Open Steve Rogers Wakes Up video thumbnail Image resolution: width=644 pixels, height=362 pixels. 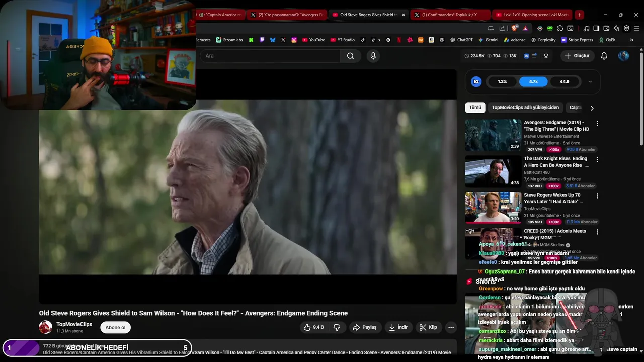coord(493,208)
